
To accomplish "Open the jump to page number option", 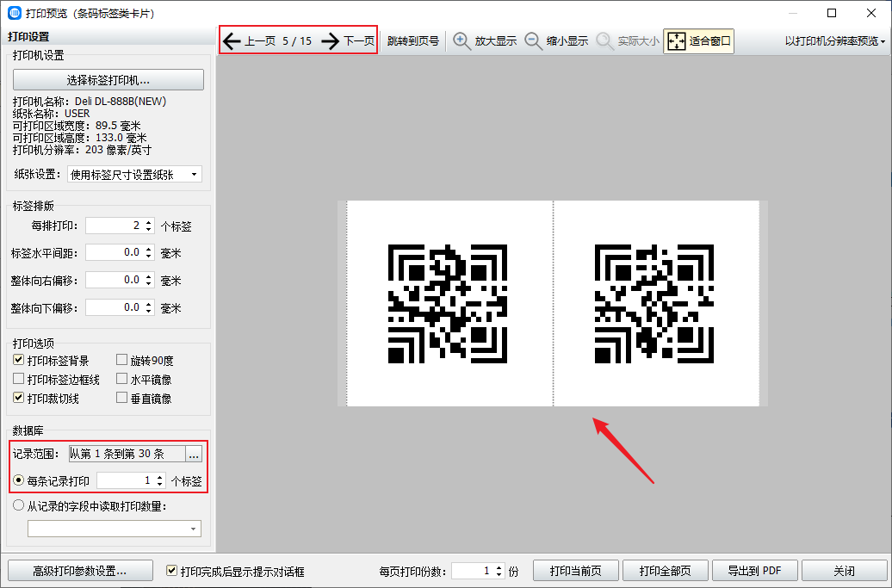I will (x=413, y=41).
